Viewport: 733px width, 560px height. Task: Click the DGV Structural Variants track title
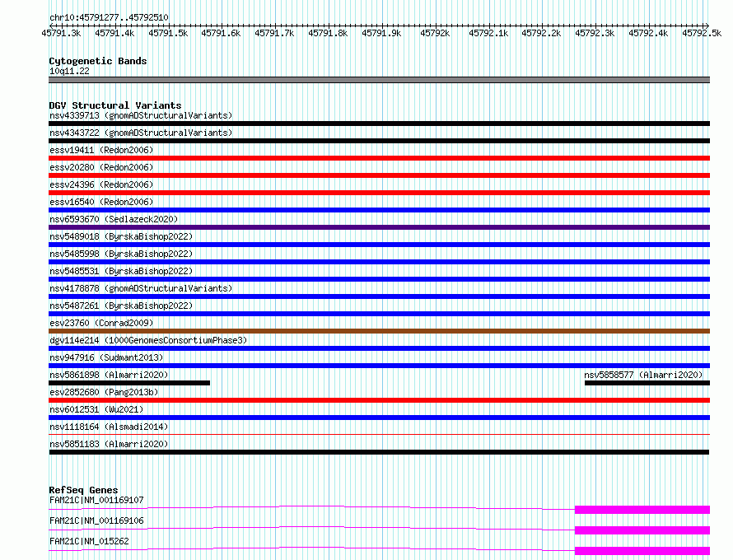click(x=115, y=105)
